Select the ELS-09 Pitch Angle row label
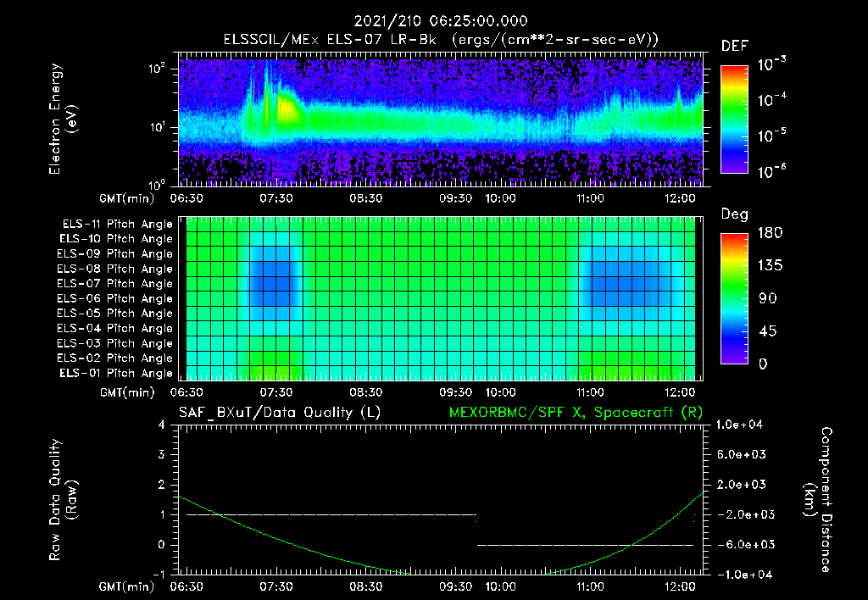This screenshot has width=868, height=600. click(114, 254)
